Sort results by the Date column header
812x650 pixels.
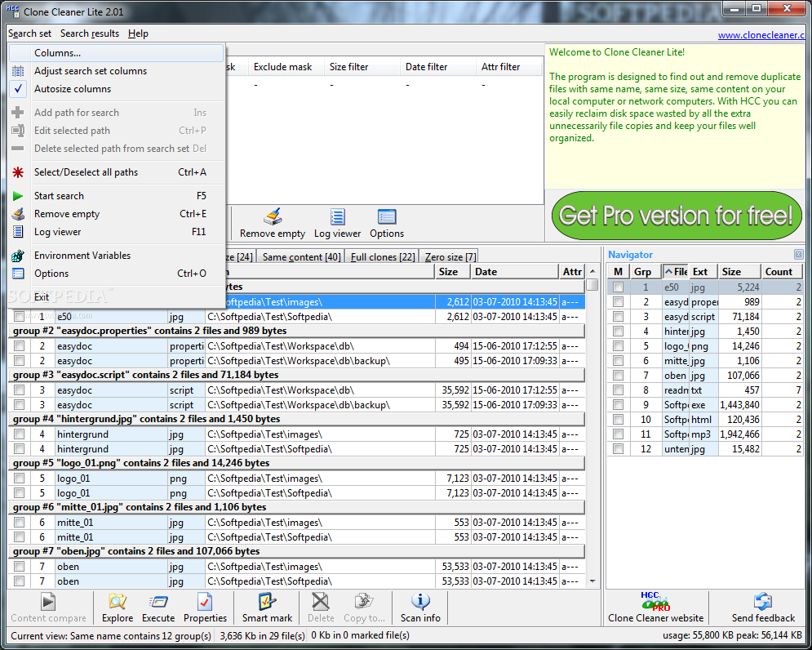click(514, 272)
